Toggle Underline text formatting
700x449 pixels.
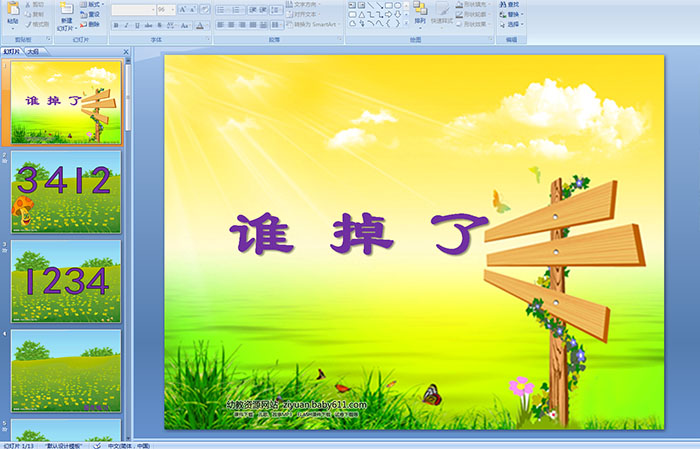tap(135, 25)
